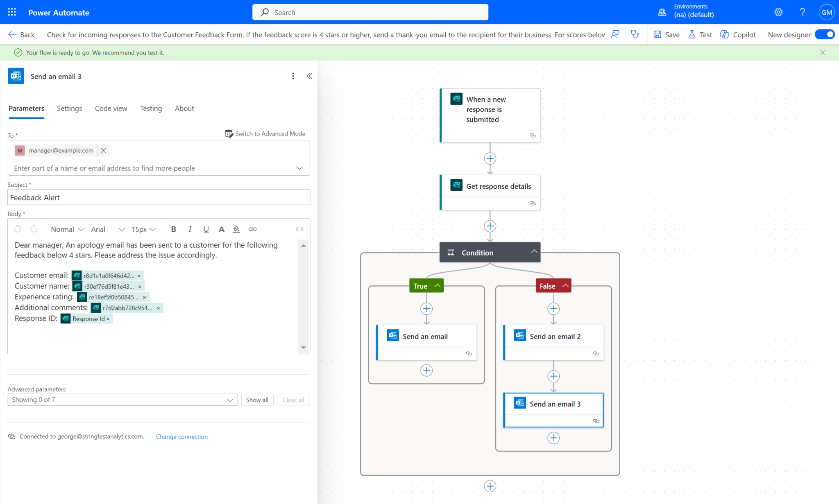The width and height of the screenshot is (839, 504).
Task: Click into the Subject field
Action: [159, 197]
